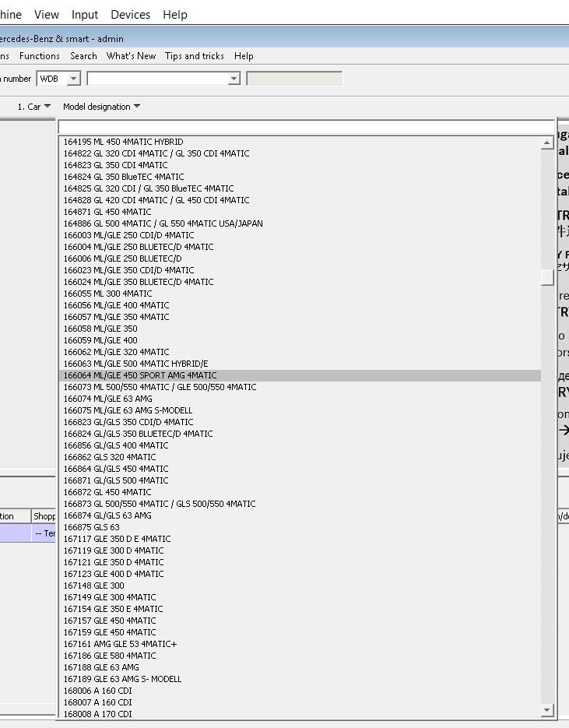Select 166063 ML/GLE 500 4MATIC HYBRID/E
Image resolution: width=569 pixels, height=728 pixels.
300,364
